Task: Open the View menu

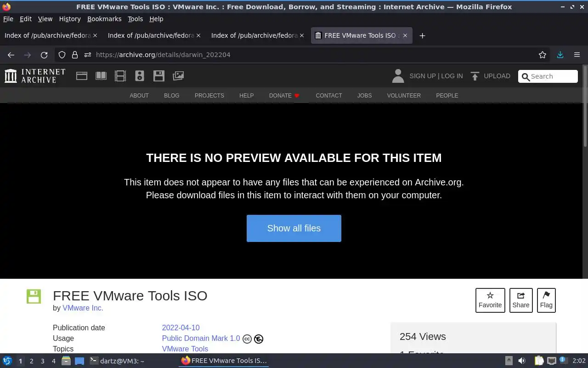Action: 45,19
